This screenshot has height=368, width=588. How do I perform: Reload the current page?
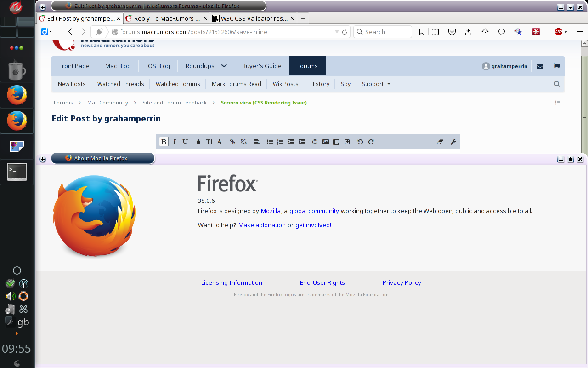point(345,32)
